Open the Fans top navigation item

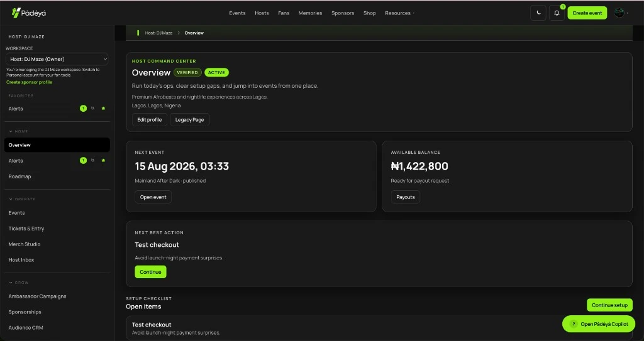tap(284, 13)
